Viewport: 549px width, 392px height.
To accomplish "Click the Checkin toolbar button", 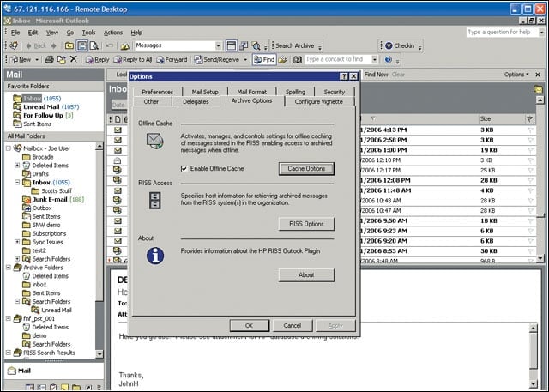I will click(x=400, y=45).
